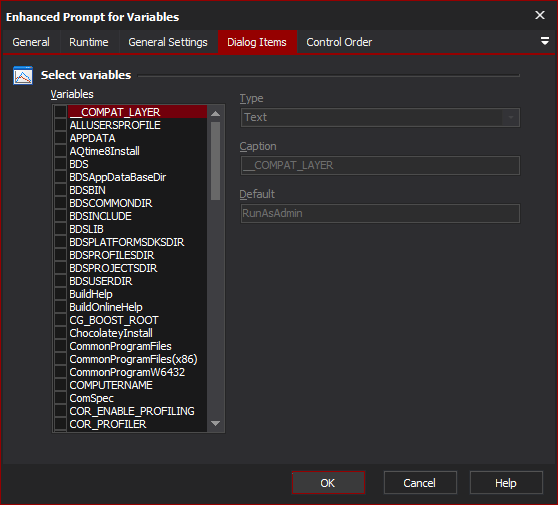Tick the checkbox for APPDATA variable
Screen dimensions: 558x505
(60, 138)
